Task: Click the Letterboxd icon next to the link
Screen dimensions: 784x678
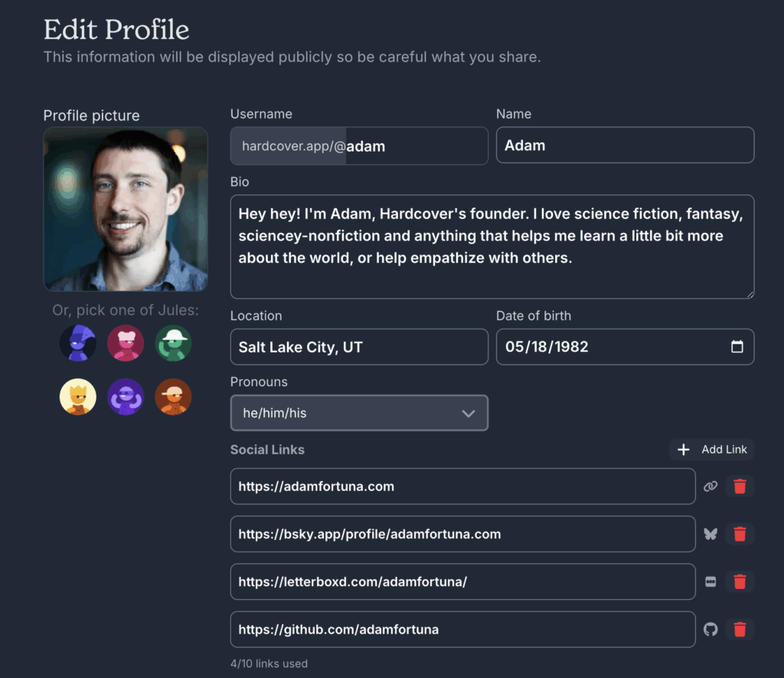Action: click(710, 582)
